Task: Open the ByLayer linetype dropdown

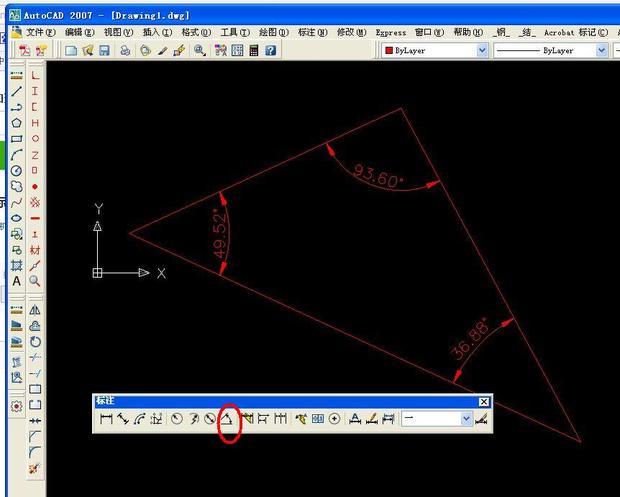Action: point(601,51)
